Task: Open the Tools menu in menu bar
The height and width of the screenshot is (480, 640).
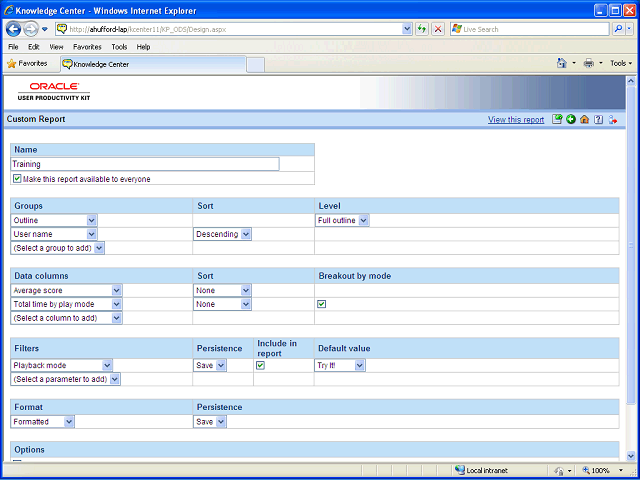Action: point(119,47)
